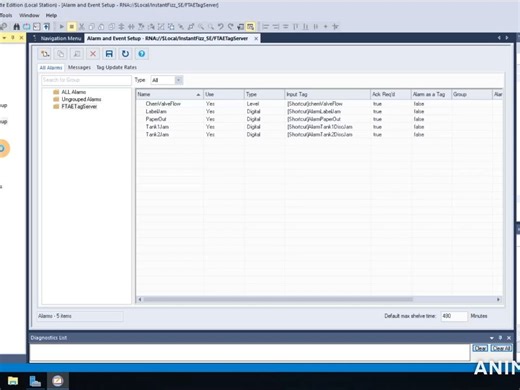
Task: Select the ChemValveFlow alarm row
Action: pyautogui.click(x=319, y=104)
